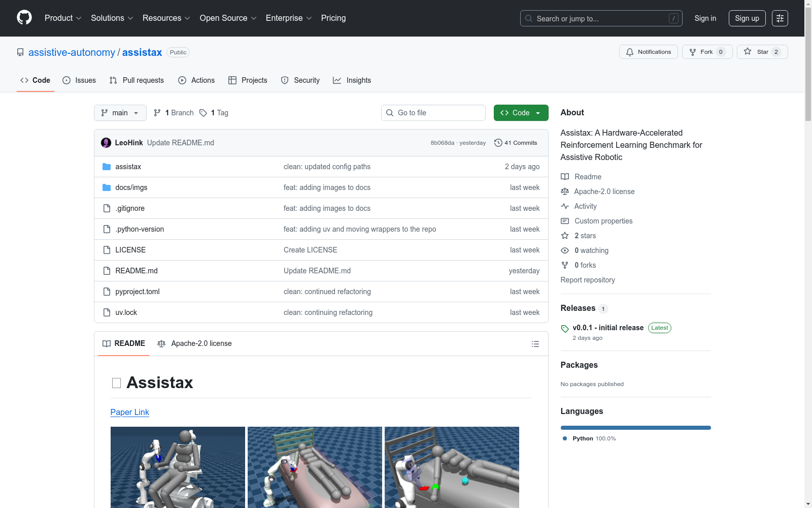This screenshot has height=508, width=812.
Task: Open the bed bathing robot simulation image
Action: tap(315, 467)
